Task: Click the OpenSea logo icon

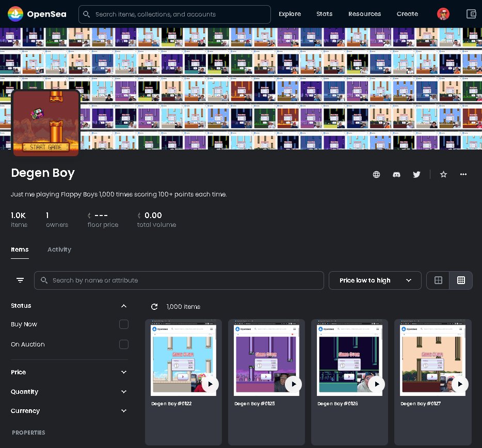Action: coord(15,14)
